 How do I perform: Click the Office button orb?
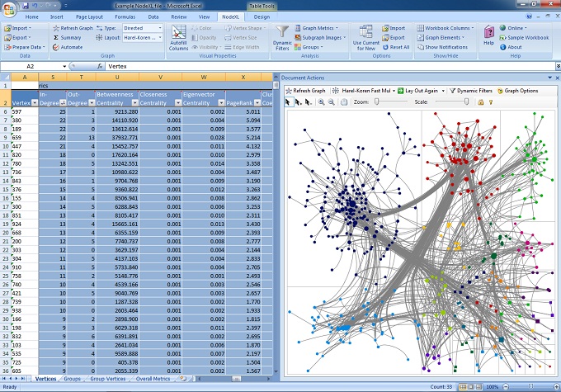coord(9,9)
